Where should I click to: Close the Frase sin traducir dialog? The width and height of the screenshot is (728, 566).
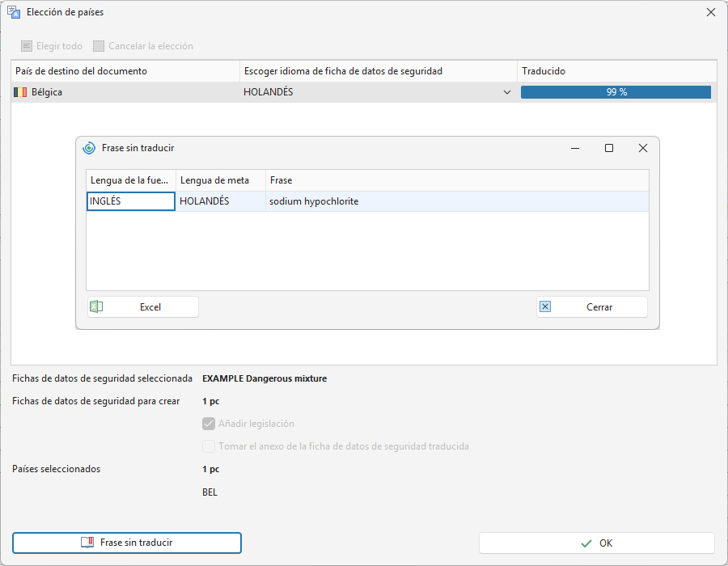(x=643, y=148)
